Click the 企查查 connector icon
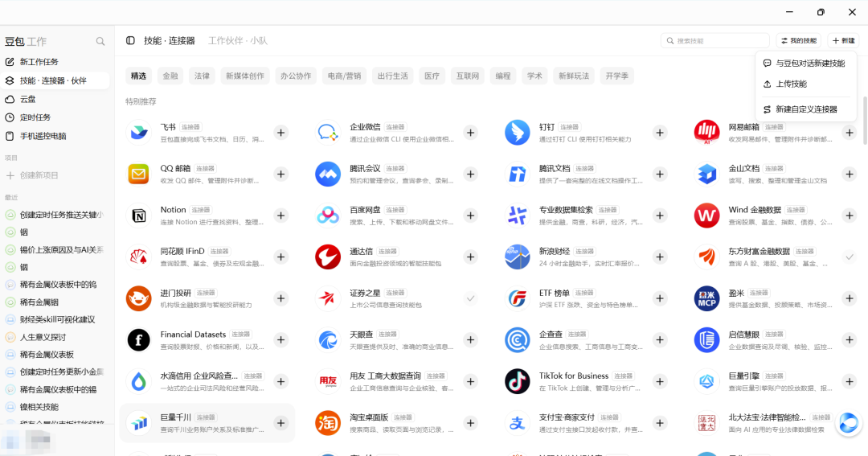868x456 pixels. [x=517, y=339]
